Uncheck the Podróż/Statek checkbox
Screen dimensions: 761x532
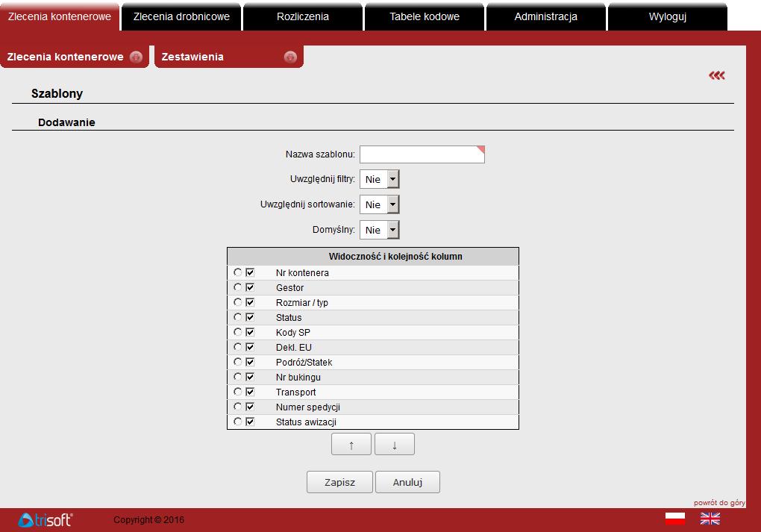[x=250, y=362]
